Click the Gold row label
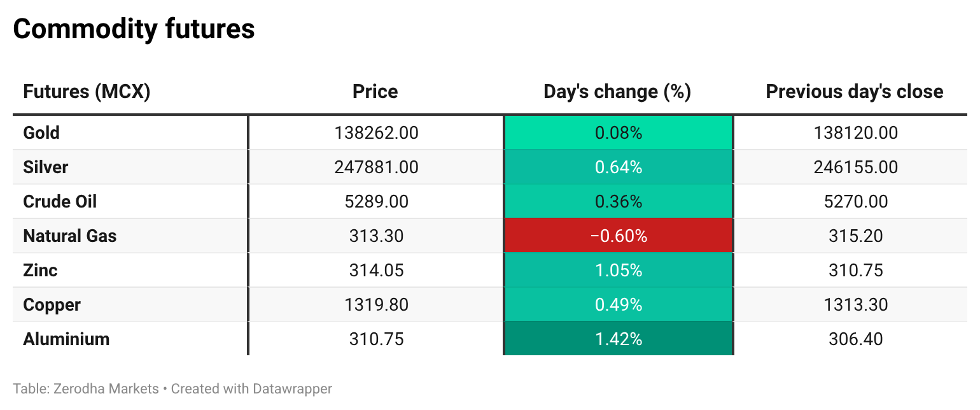This screenshot has height=410, width=980. [41, 133]
